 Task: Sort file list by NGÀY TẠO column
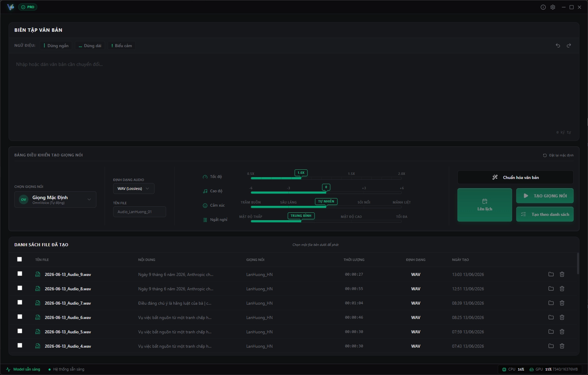(460, 260)
